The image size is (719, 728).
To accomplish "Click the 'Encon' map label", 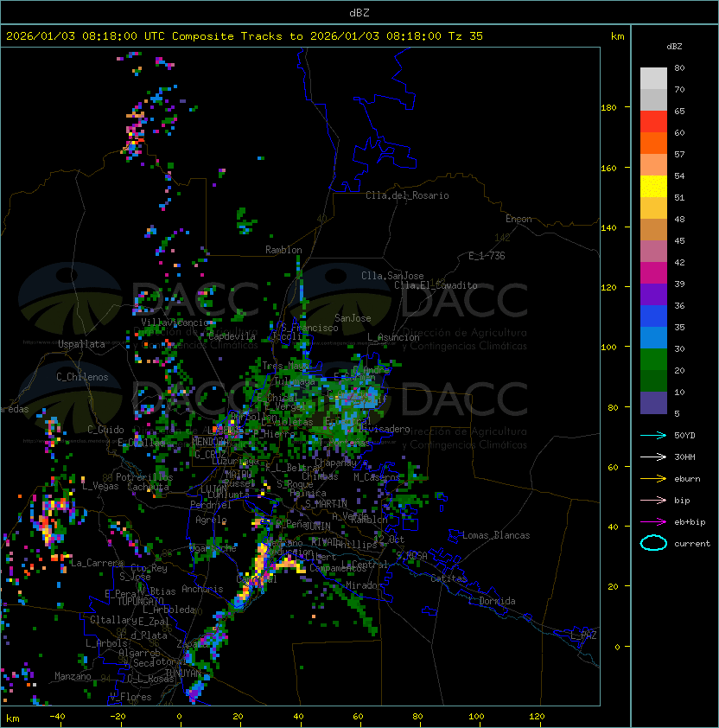I will click(x=519, y=219).
